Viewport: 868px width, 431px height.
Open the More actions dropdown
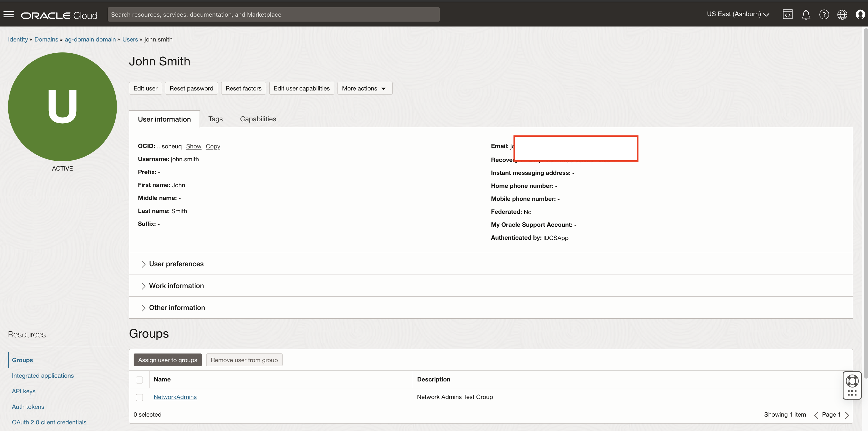(x=364, y=88)
